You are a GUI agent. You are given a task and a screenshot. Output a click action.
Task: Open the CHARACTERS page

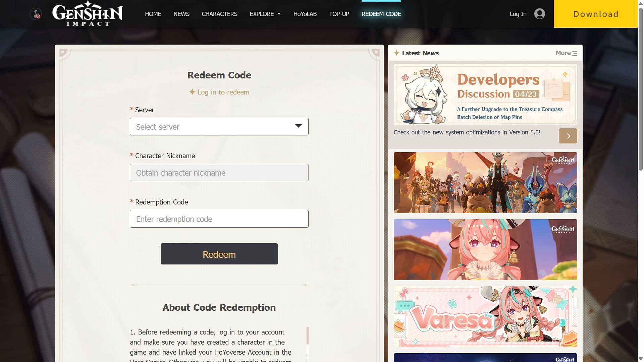click(219, 14)
